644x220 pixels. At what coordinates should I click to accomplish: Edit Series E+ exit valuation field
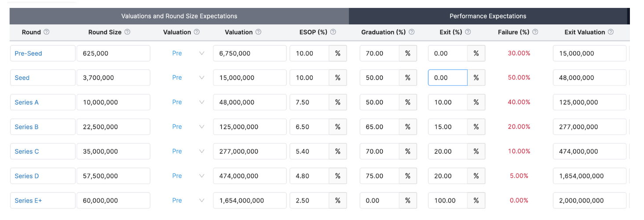point(589,200)
